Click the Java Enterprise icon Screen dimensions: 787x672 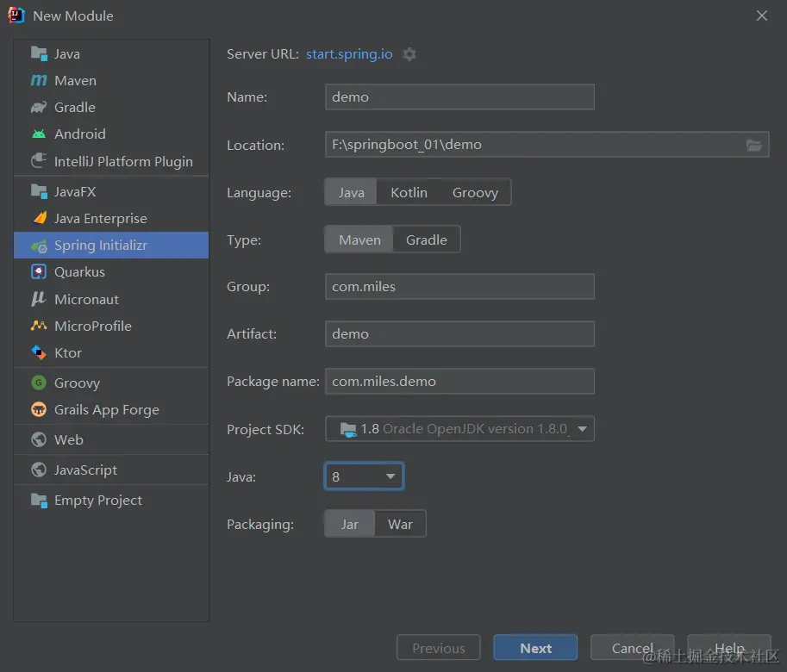[40, 218]
